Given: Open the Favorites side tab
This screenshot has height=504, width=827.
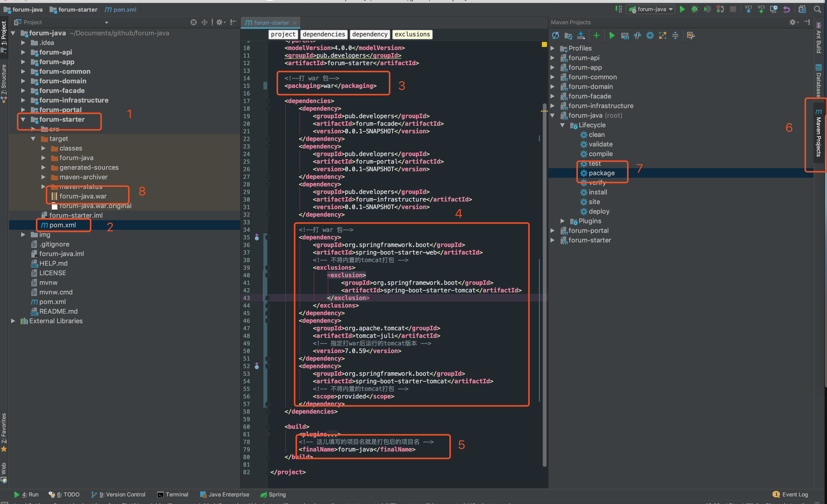Looking at the screenshot, I should (4, 433).
